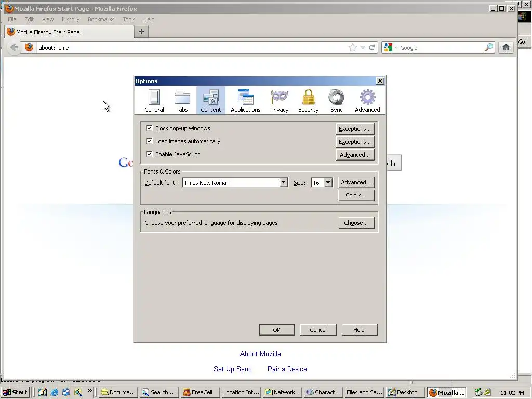532x399 pixels.
Task: Open the URL history dropdown arrow
Action: pos(363,47)
